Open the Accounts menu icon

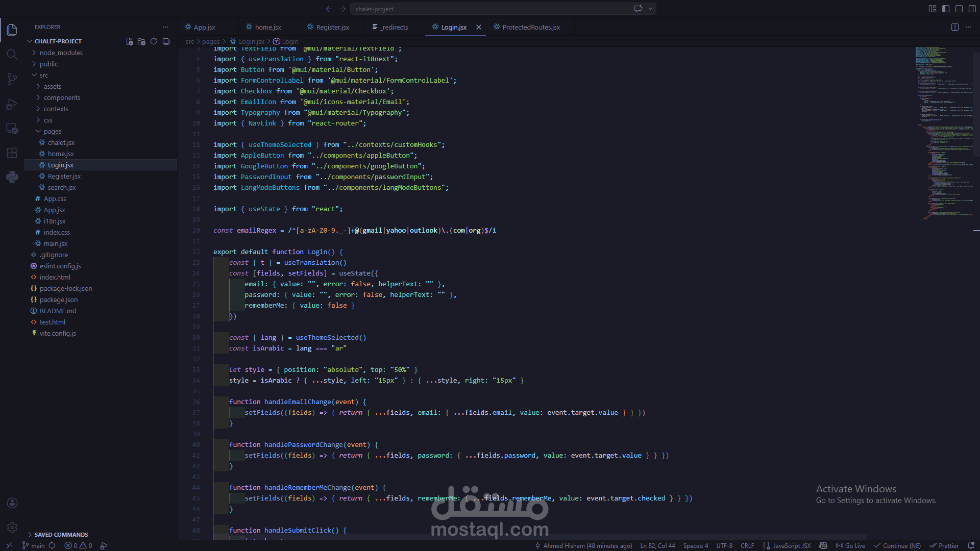[x=12, y=503]
